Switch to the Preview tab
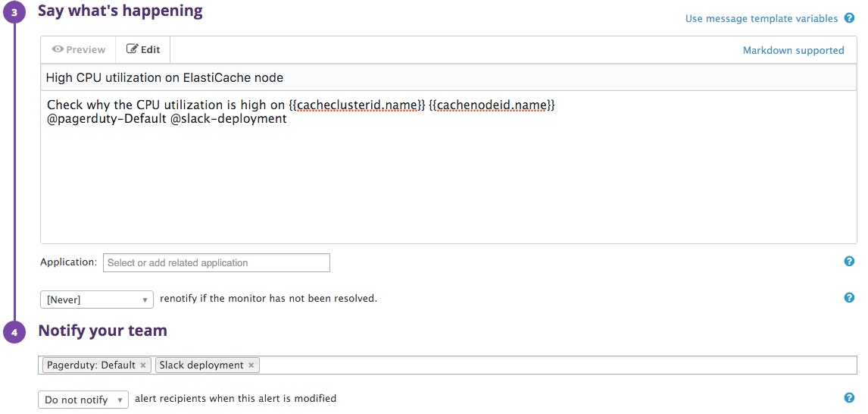 pos(78,50)
